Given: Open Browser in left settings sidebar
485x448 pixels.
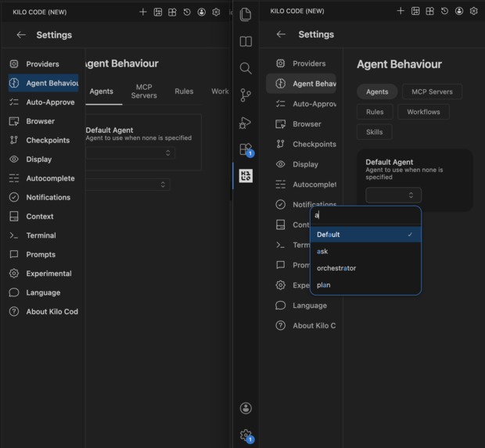Looking at the screenshot, I should (43, 121).
